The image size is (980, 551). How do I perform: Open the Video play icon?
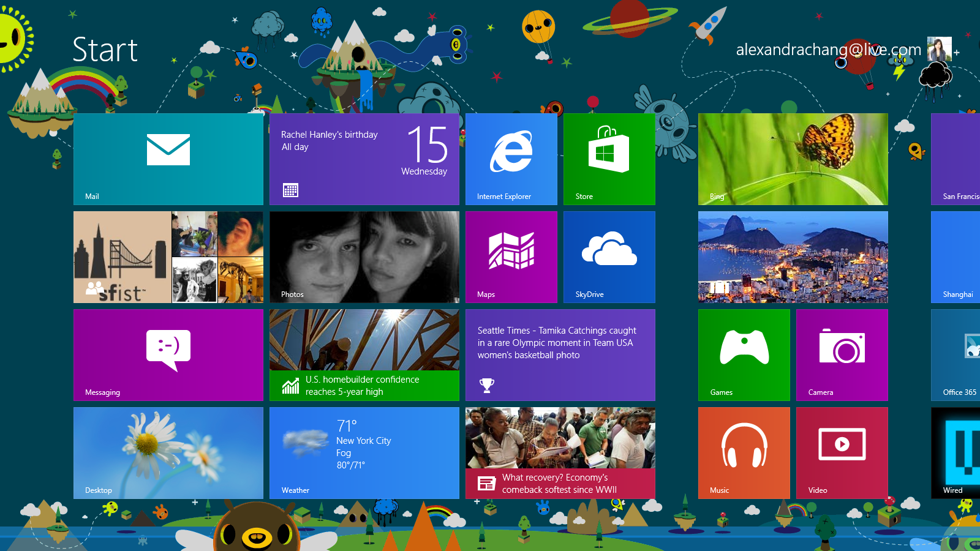(842, 444)
